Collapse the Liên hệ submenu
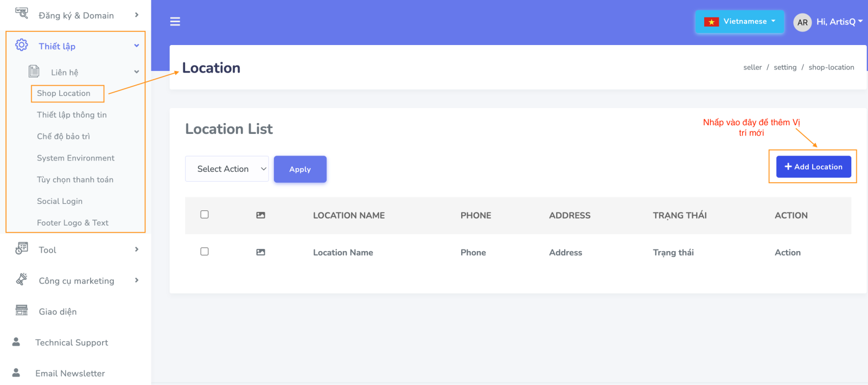 click(x=136, y=72)
